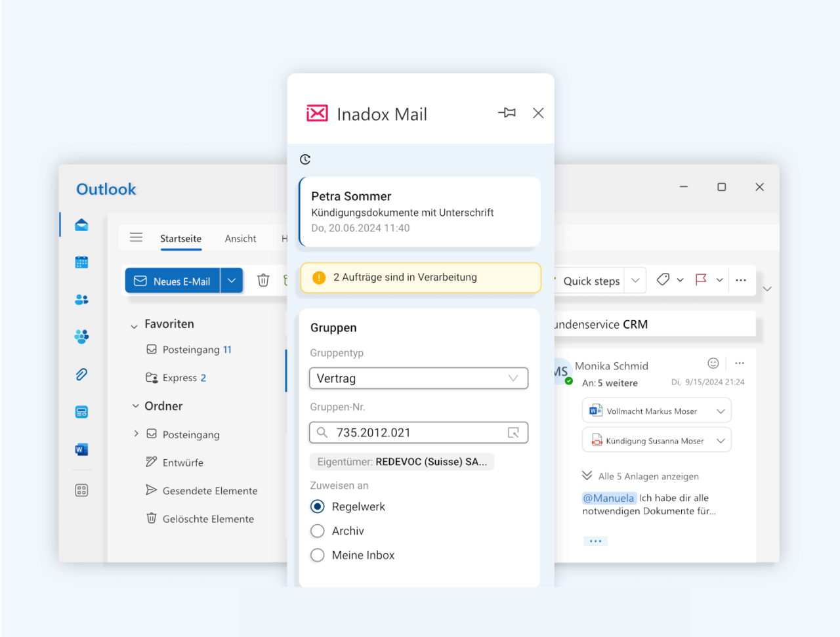Open the Petra Sommer email card

tap(419, 212)
